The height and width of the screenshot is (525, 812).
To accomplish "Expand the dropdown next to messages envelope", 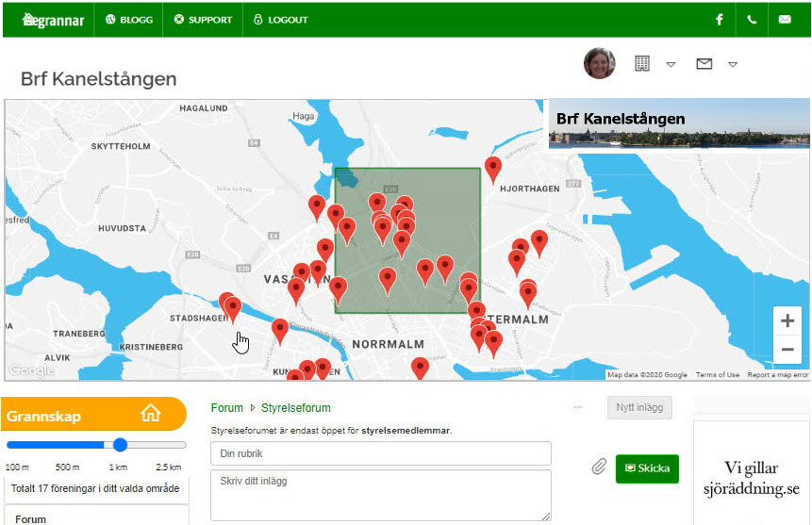I will (x=732, y=65).
